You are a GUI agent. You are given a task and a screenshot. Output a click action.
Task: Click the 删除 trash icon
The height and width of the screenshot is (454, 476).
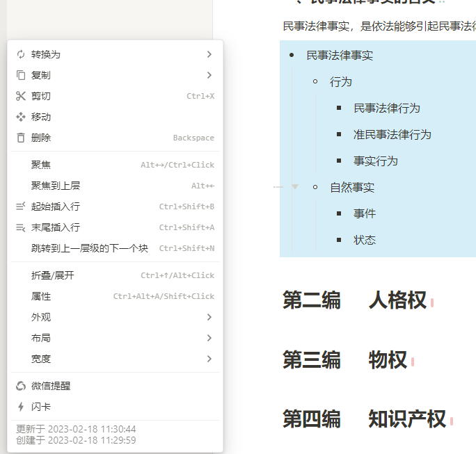pos(21,138)
